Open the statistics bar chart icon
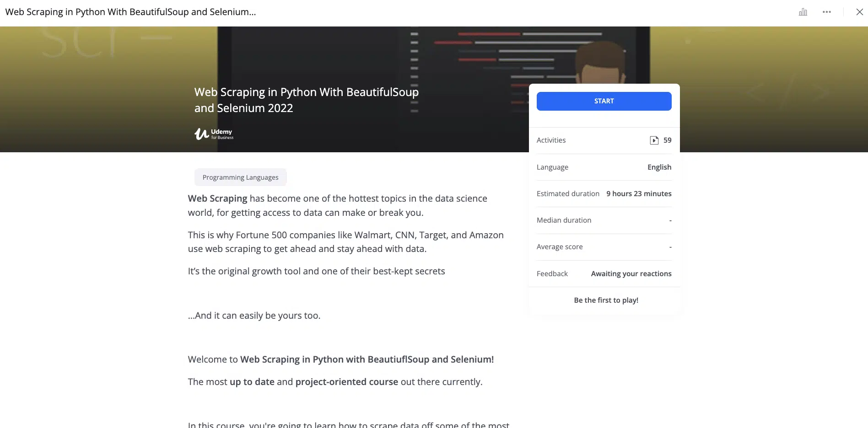This screenshot has height=428, width=868. coord(803,12)
